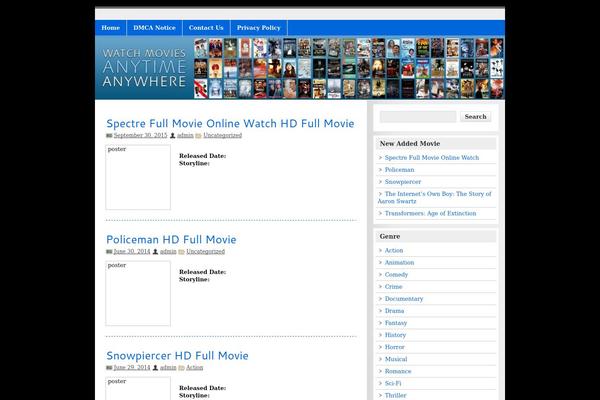600x400 pixels.
Task: Select the Fantasy genre
Action: click(x=396, y=323)
